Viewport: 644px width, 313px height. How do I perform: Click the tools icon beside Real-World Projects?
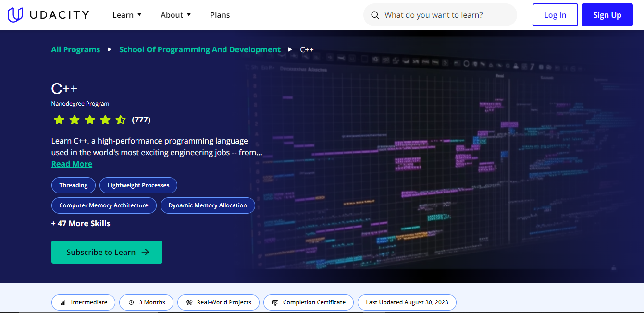click(189, 302)
